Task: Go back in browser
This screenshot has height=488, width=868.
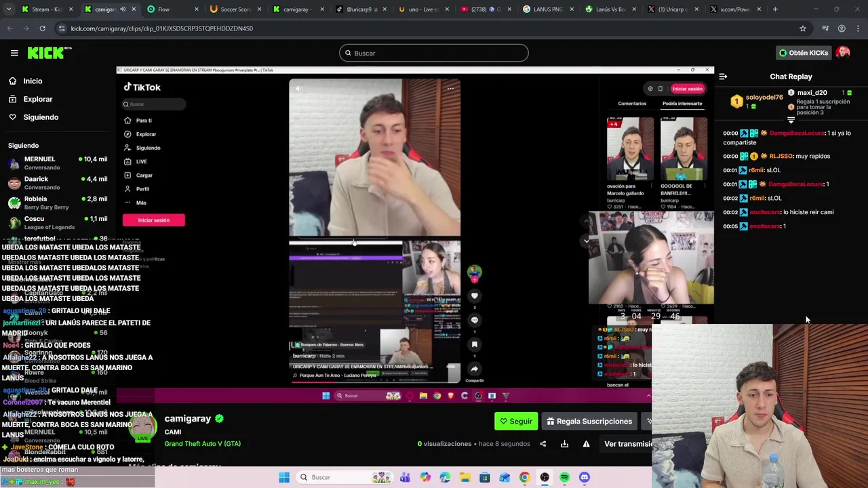Action: click(9, 28)
